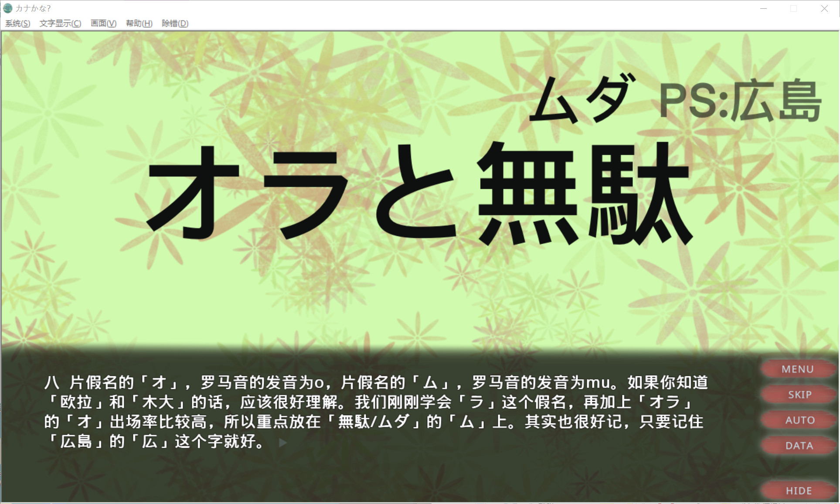Click the カナかな? application icon in title bar
Screen dimensions: 840x504
click(9, 8)
